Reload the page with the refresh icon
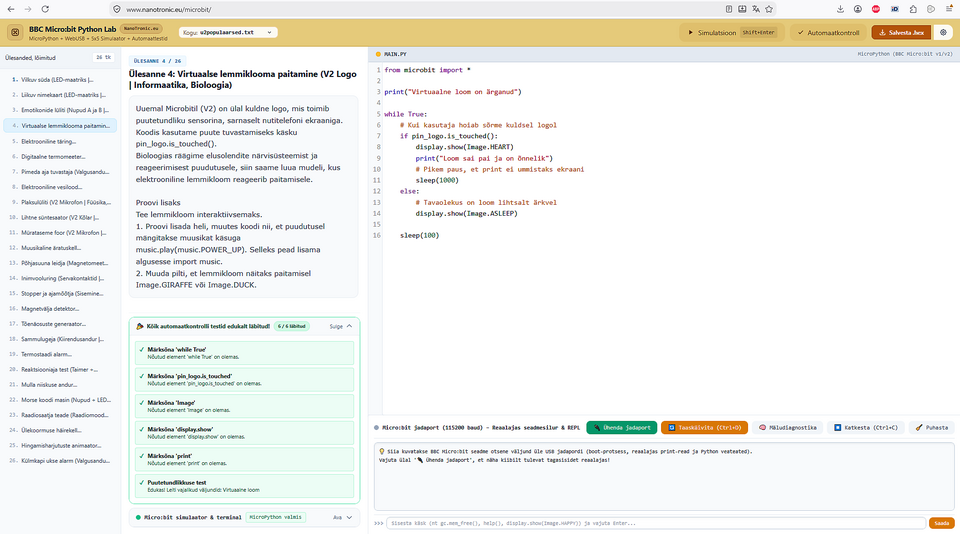 45,9
